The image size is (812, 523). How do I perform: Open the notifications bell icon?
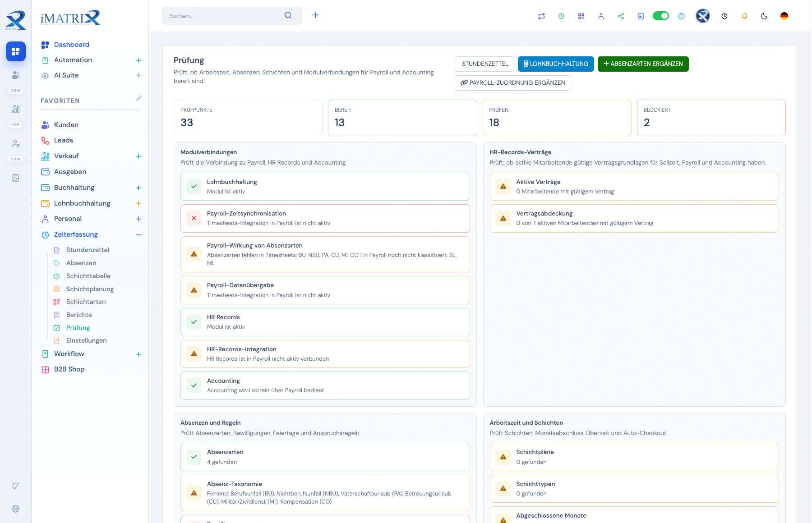(744, 16)
